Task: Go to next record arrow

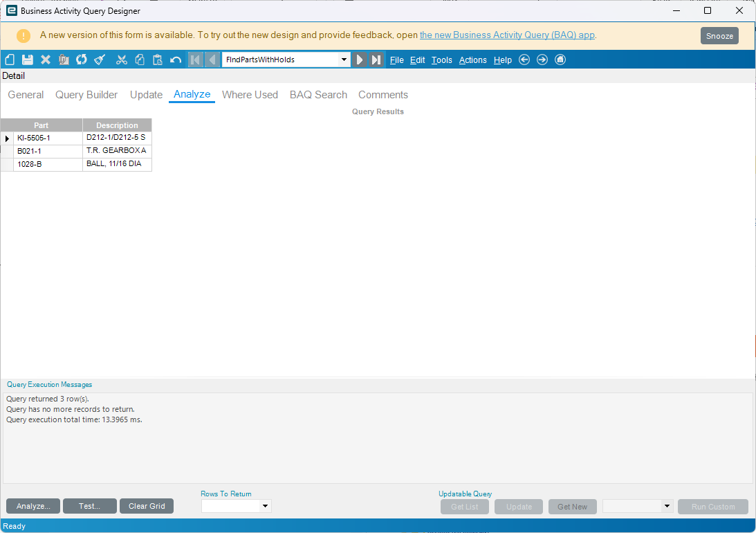Action: (x=359, y=60)
